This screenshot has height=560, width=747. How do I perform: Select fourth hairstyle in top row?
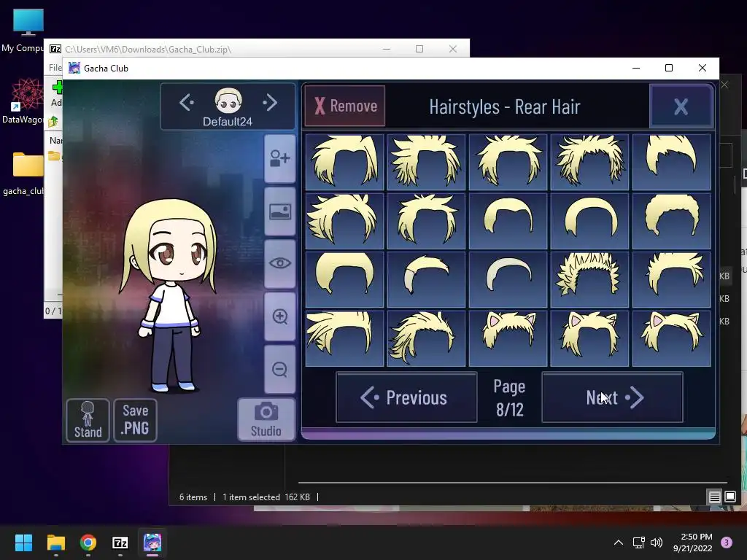point(589,162)
